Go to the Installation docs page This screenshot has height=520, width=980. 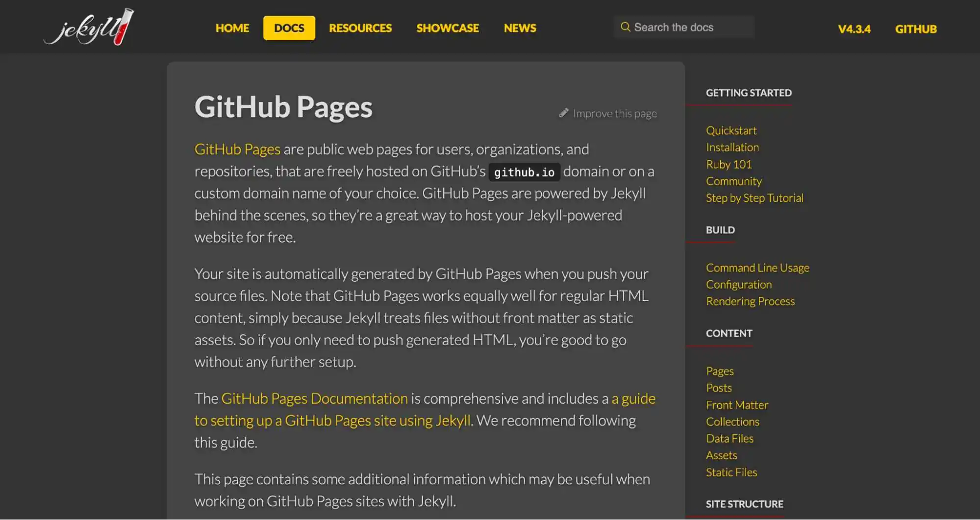[x=732, y=147]
